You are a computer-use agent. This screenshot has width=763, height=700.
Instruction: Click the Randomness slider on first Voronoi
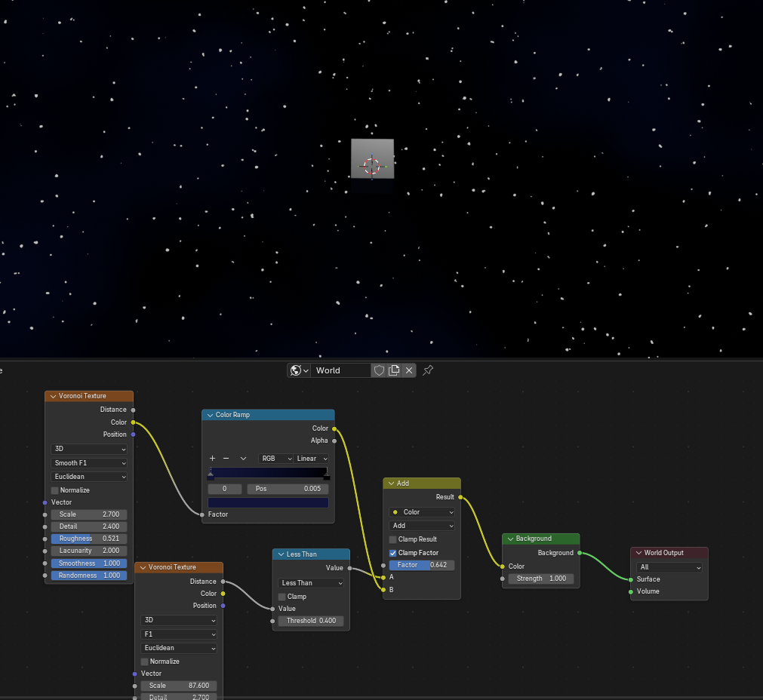tap(89, 576)
